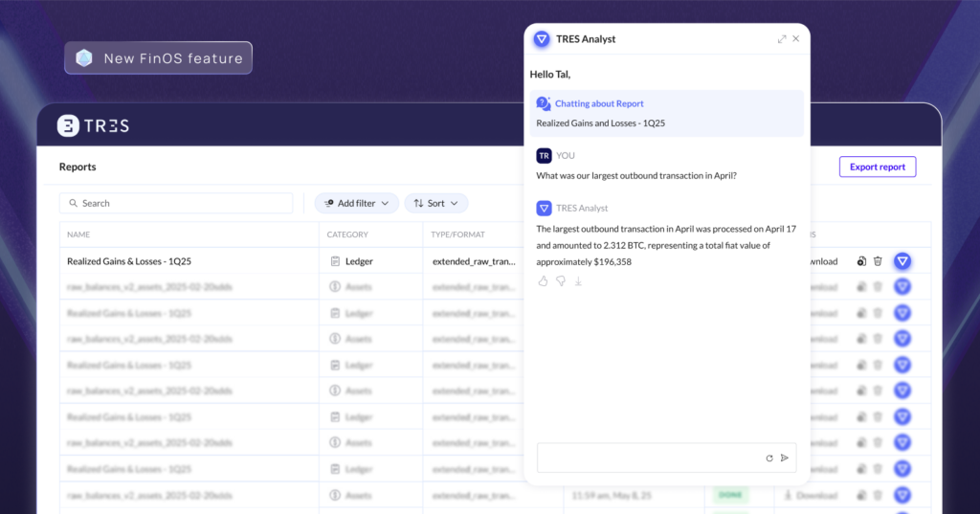Click the TRES Analyst avatar beside the response
980x514 pixels.
[544, 209]
